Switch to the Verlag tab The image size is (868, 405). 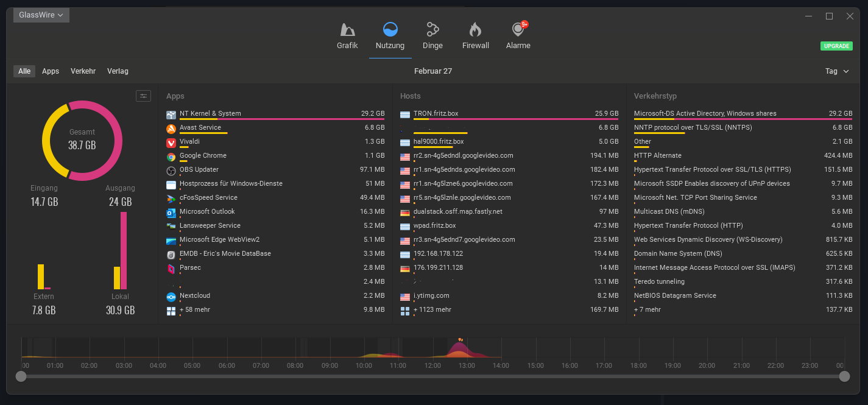pyautogui.click(x=118, y=71)
